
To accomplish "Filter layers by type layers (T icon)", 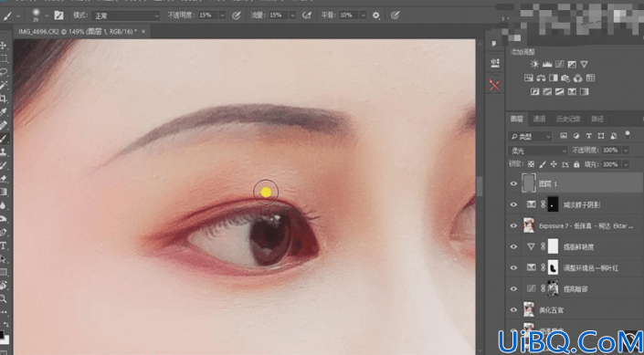I will (588, 136).
